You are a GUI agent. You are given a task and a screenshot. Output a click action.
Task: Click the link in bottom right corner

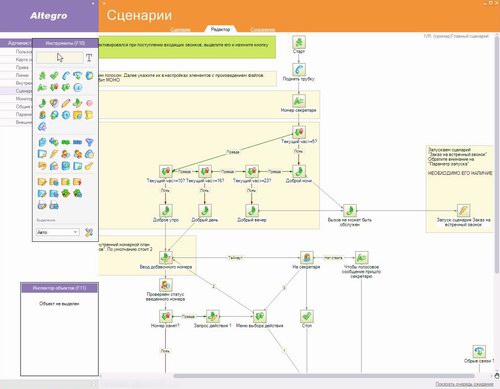pos(464,384)
